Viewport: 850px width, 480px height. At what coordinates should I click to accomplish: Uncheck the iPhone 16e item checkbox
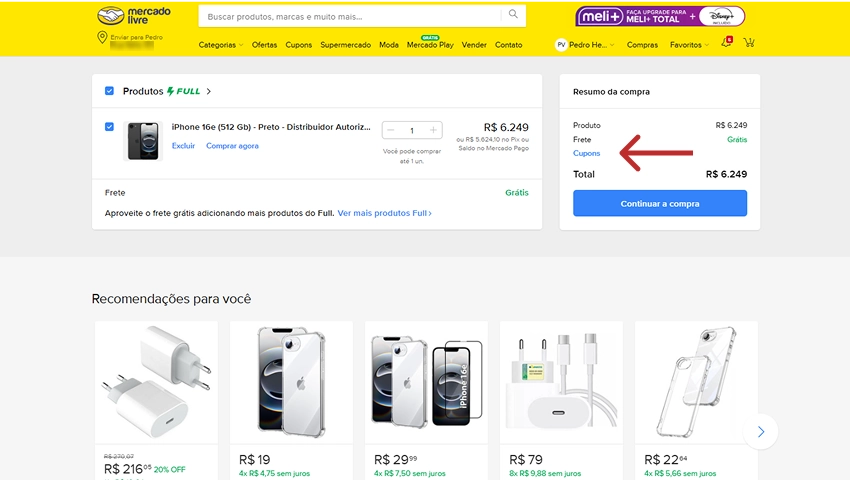[x=110, y=127]
